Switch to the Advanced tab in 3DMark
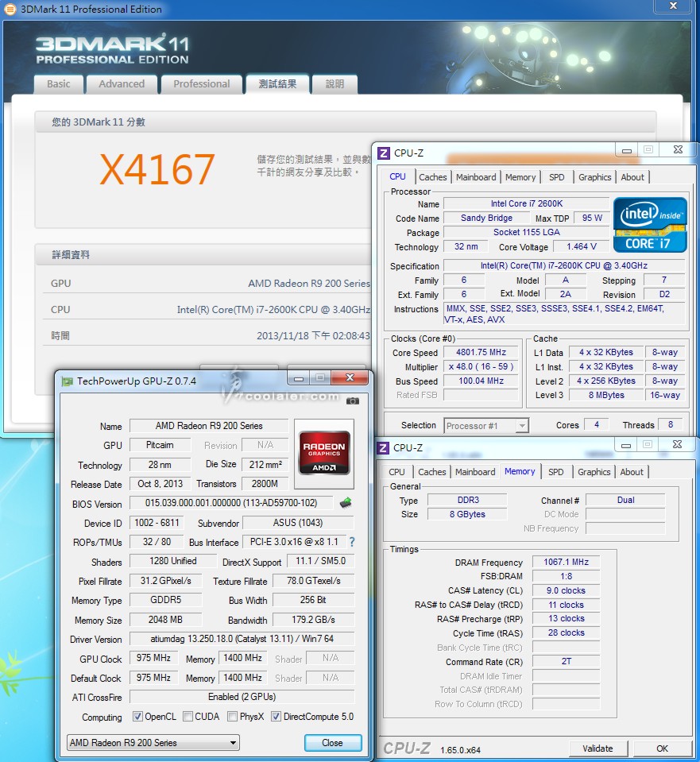700x762 pixels. 122,84
